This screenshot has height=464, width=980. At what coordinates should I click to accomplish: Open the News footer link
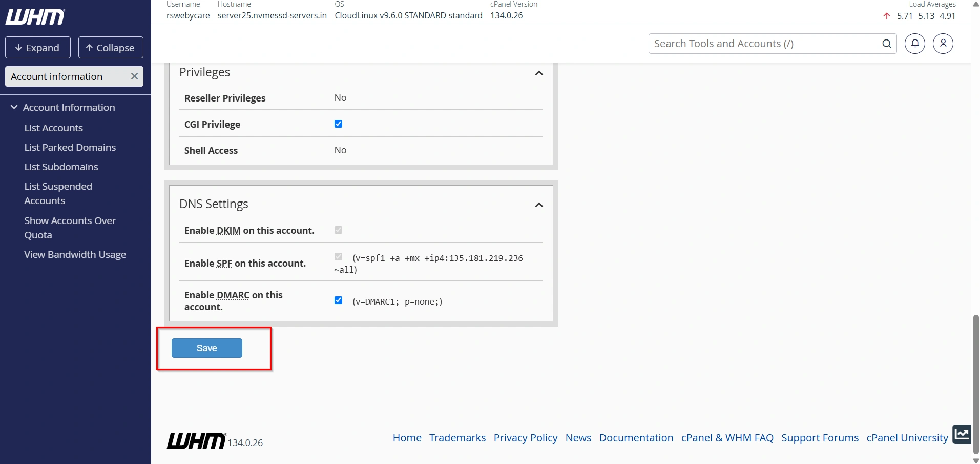(x=578, y=438)
